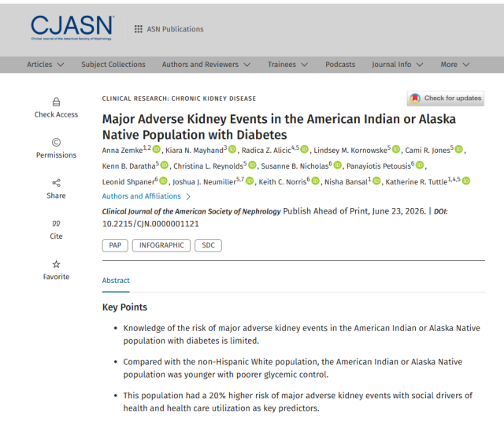Click author name Katherine R. Tuttle
This screenshot has width=504, height=421.
pyautogui.click(x=416, y=182)
